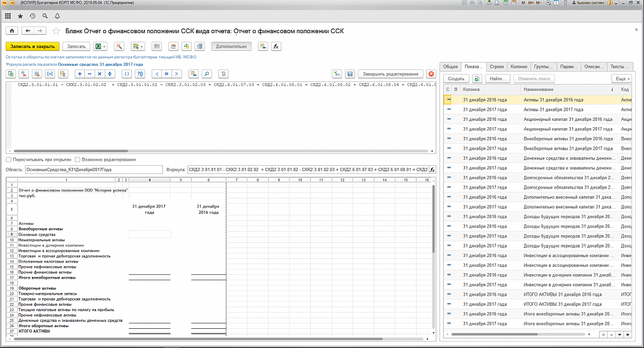Screen dimensions: 644x348
Task: Open the title bar service dropdown arrow
Action: (x=616, y=3)
